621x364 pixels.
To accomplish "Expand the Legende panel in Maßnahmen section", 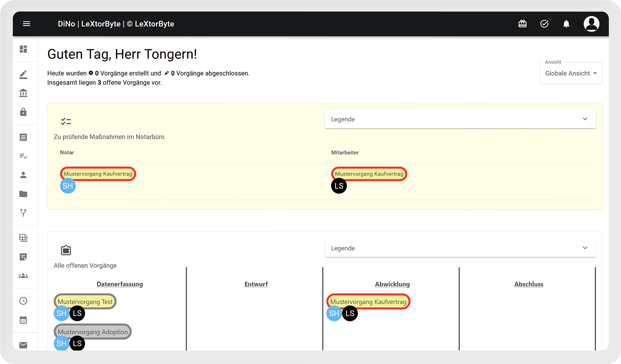I will 460,119.
